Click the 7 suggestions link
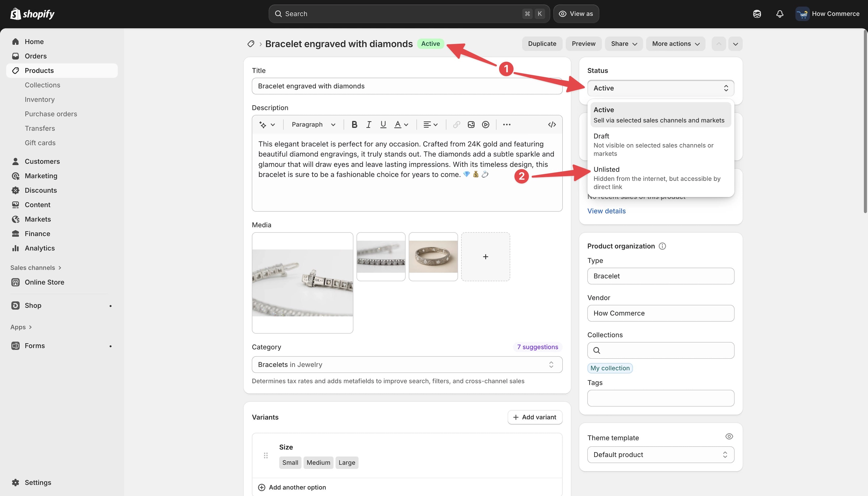868x496 pixels. pyautogui.click(x=537, y=347)
